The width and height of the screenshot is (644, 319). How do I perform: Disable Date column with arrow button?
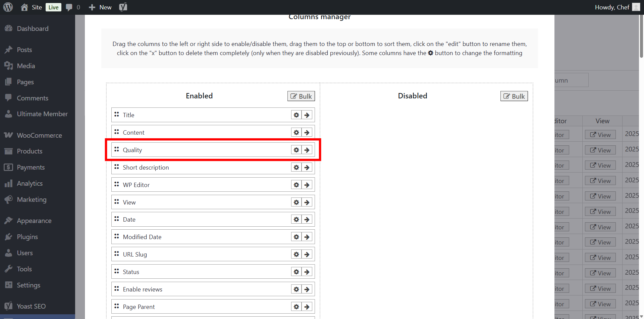pos(307,219)
